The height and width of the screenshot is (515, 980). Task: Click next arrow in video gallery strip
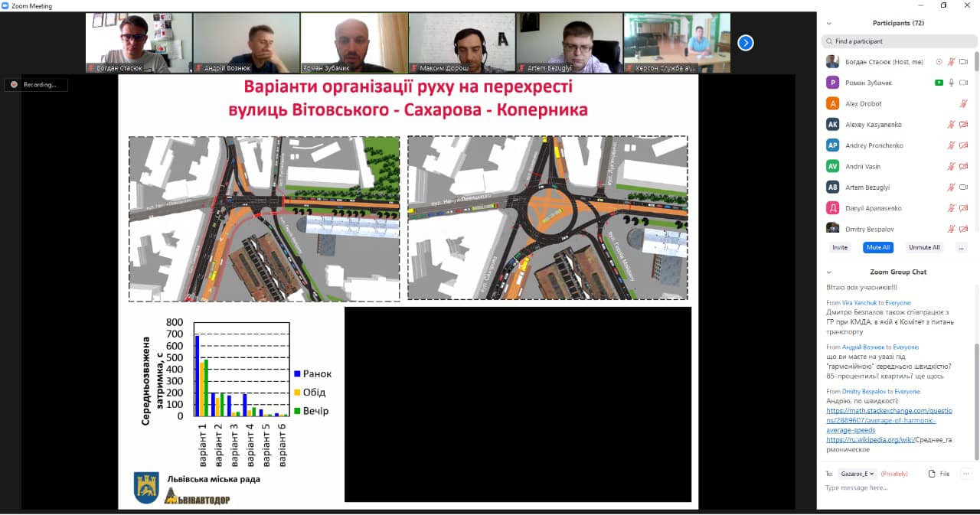pyautogui.click(x=746, y=43)
